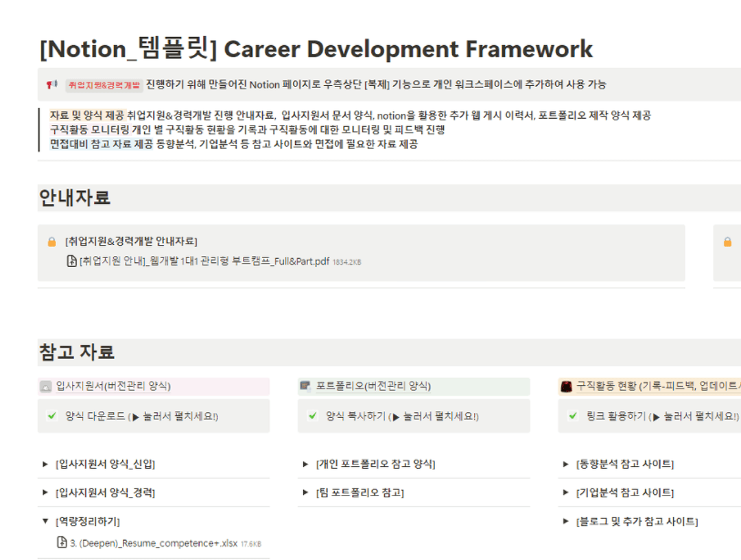This screenshot has height=560, width=741.
Task: Click the red 취업지원&경력개발 tag
Action: tap(104, 85)
